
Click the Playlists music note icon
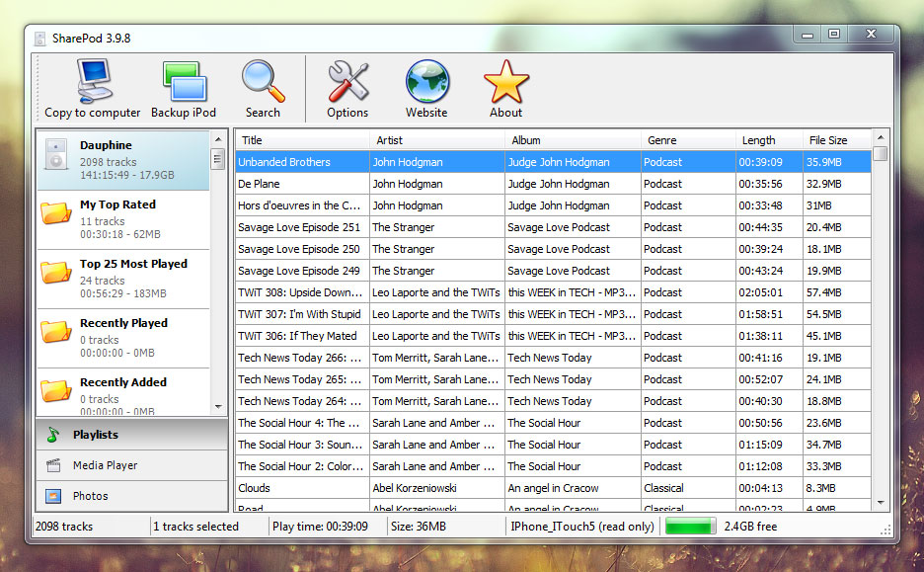point(53,435)
